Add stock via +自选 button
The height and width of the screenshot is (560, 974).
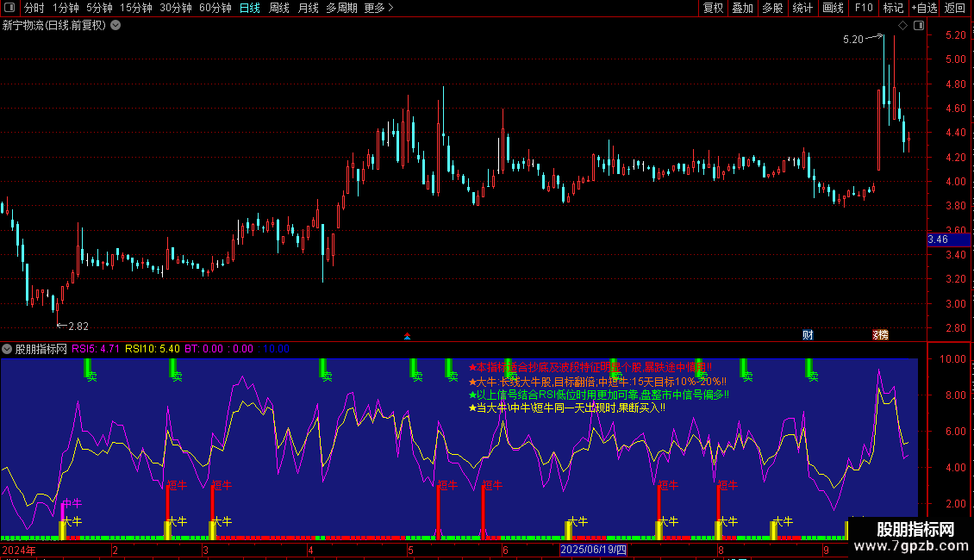pos(924,8)
